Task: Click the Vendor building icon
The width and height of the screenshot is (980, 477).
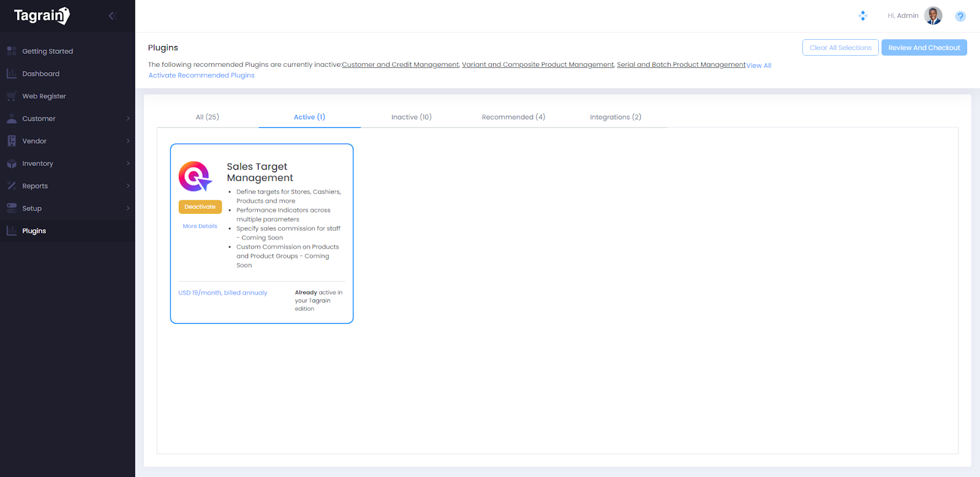Action: pos(12,141)
